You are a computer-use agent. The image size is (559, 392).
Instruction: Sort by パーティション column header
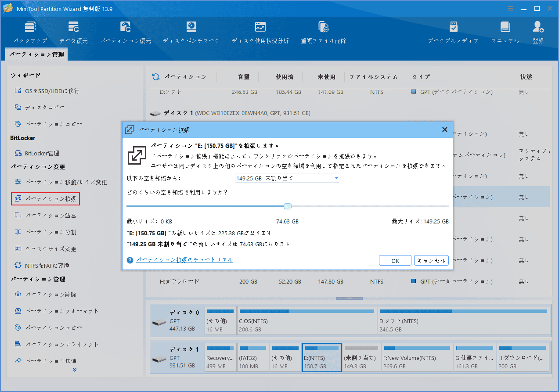click(x=185, y=77)
